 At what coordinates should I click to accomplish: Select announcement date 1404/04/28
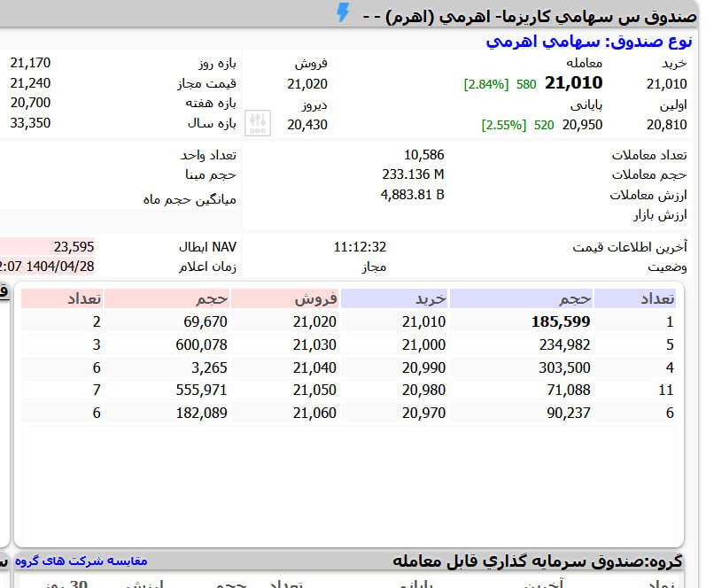(60, 266)
